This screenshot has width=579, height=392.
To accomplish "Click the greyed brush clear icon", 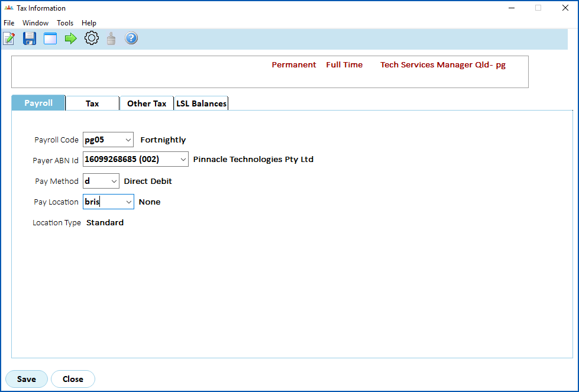I will pyautogui.click(x=111, y=38).
